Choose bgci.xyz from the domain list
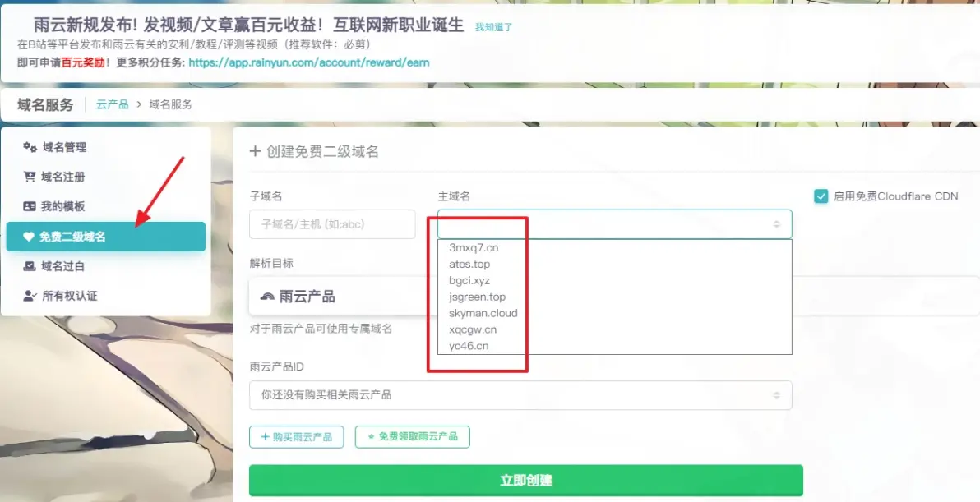 [x=469, y=280]
